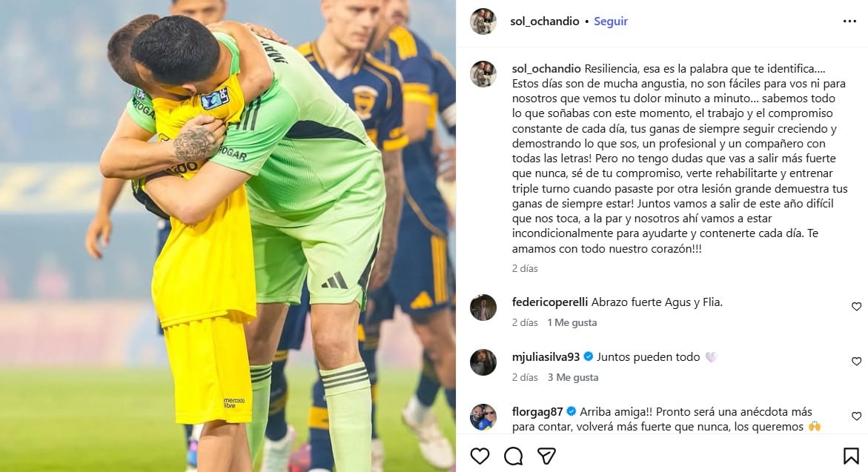868x472 pixels.
Task: Open florgag87's profile avatar
Action: [x=483, y=416]
